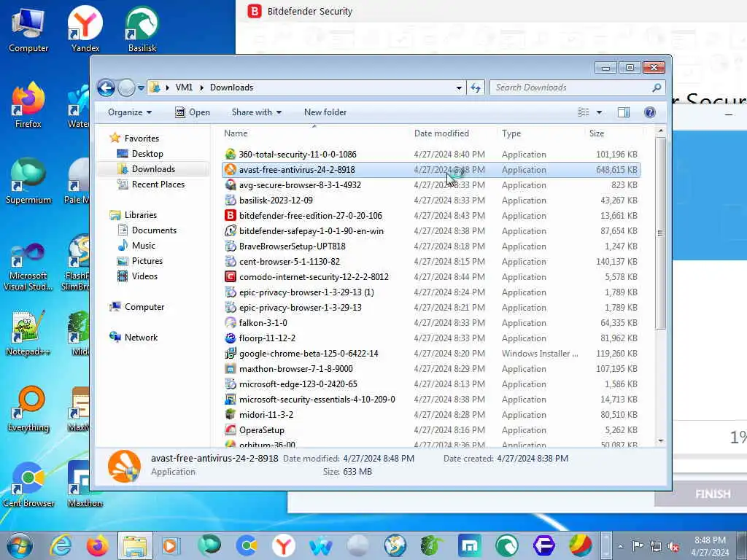The image size is (747, 560).
Task: Open the volume icon in system tray
Action: (673, 546)
